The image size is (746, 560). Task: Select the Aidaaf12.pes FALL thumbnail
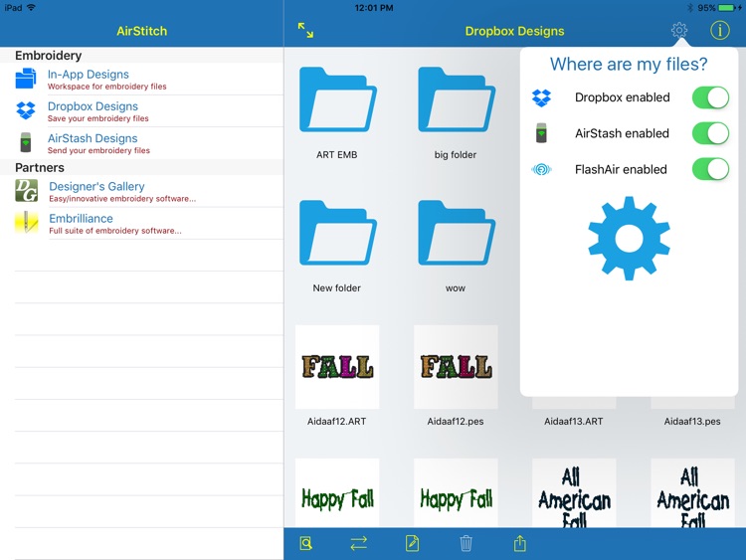pos(456,367)
